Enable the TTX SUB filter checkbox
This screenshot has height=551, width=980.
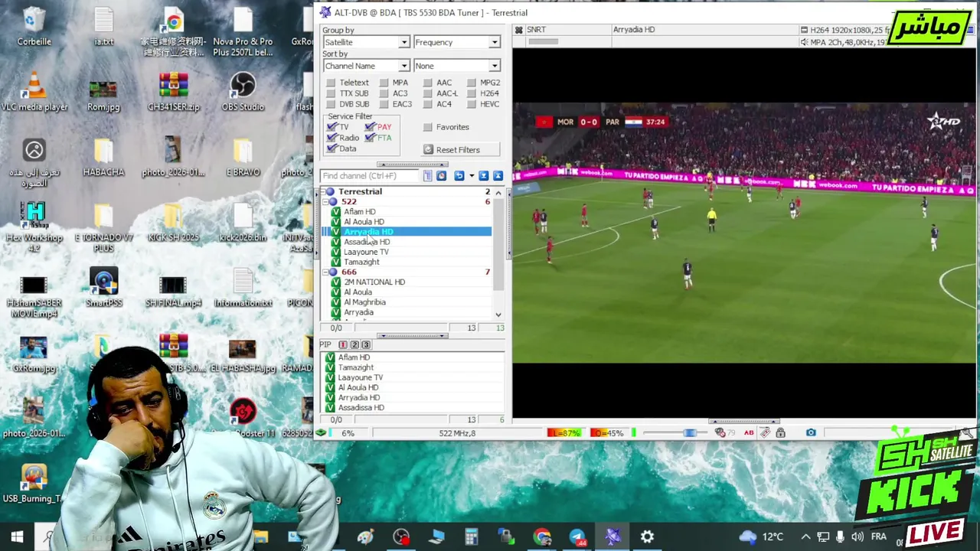pos(331,93)
